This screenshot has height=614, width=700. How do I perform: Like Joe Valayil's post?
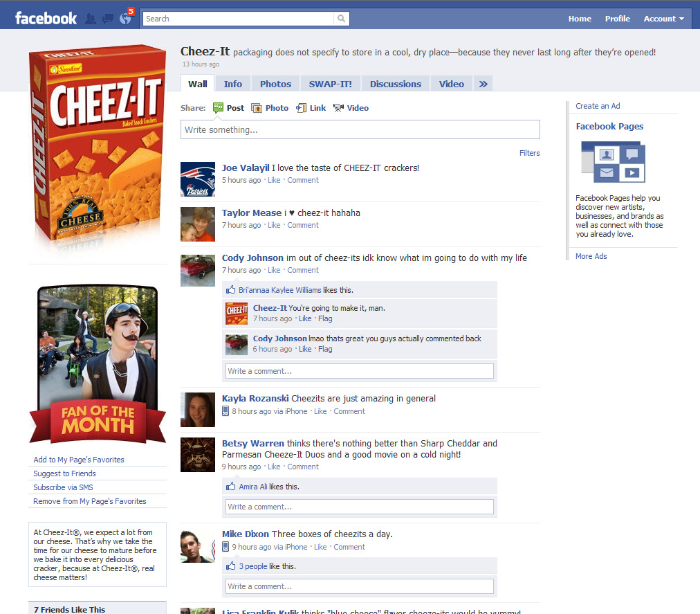(274, 180)
